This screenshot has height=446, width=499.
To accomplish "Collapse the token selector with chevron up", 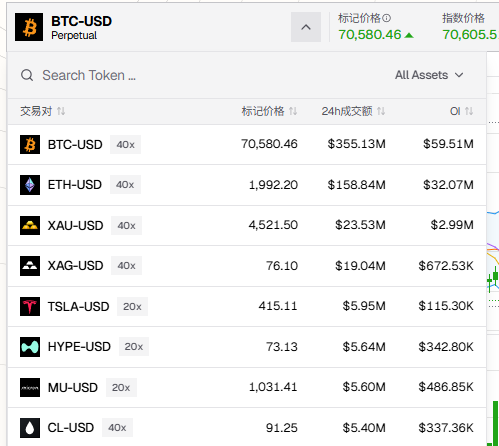I will point(306,27).
